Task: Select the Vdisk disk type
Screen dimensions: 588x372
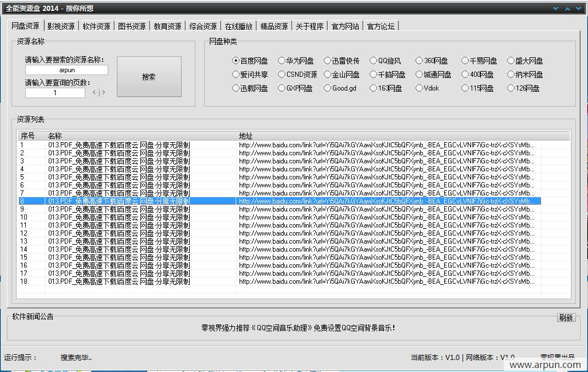Action: coord(418,88)
